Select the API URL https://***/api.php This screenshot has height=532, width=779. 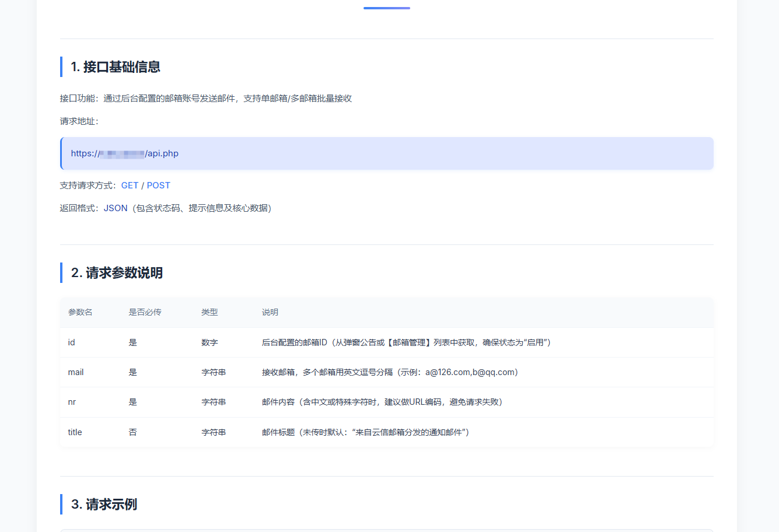coord(124,153)
